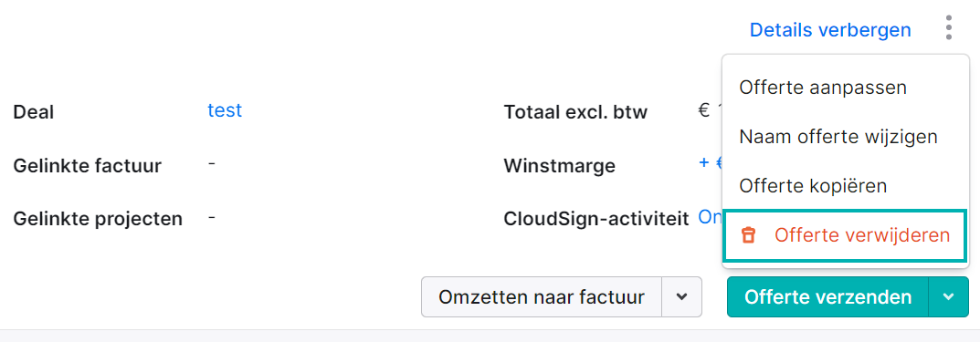Open the CloudSign-activiteit blue link
Image resolution: width=980 pixels, height=342 pixels.
(x=710, y=216)
